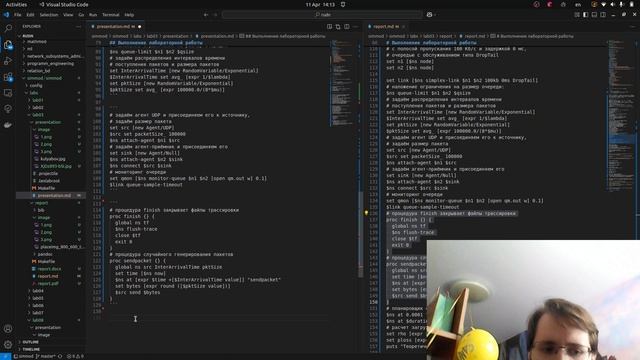This screenshot has width=640, height=360.
Task: Click the report breadcrumb in right editor
Action: click(x=446, y=36)
